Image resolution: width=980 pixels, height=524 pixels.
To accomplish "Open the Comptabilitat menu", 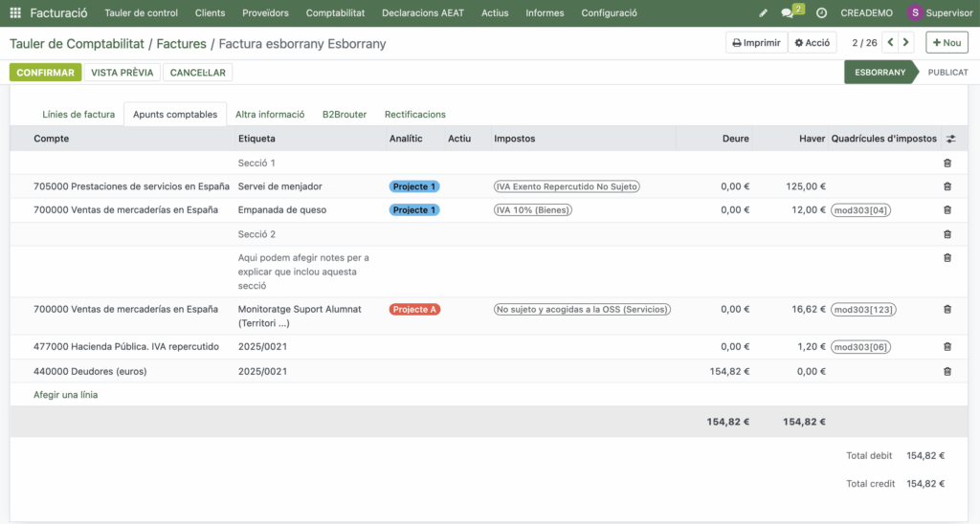I will pyautogui.click(x=335, y=13).
